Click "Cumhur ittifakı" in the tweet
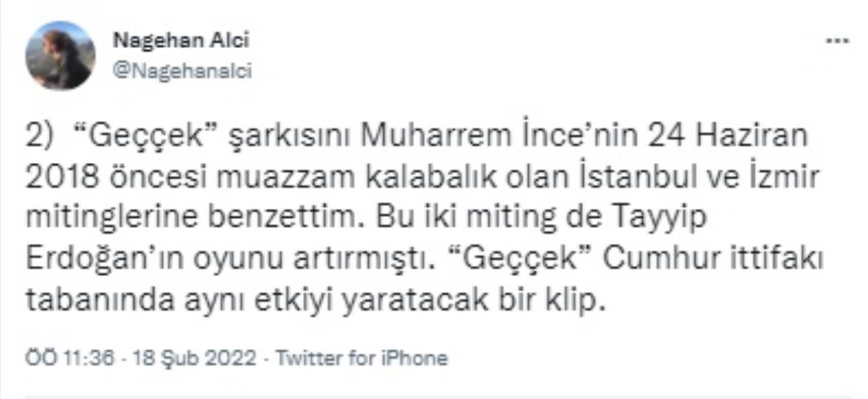The image size is (868, 399). tap(713, 260)
